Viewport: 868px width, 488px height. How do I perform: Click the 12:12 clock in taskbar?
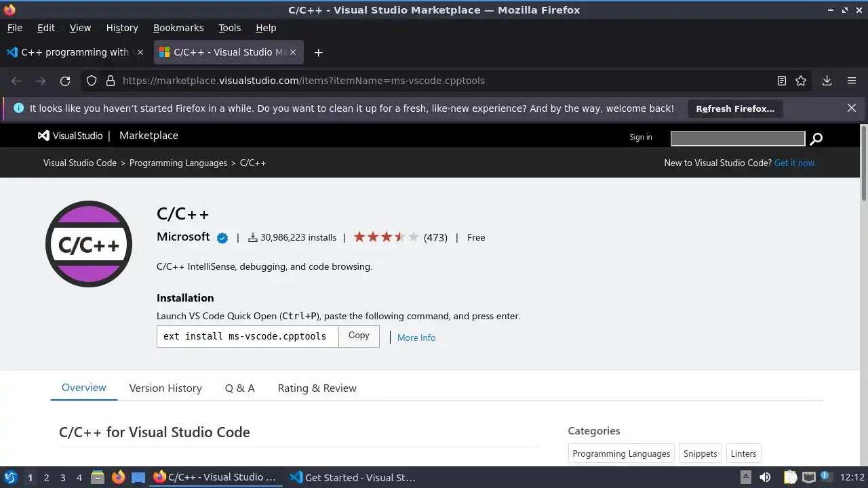pyautogui.click(x=852, y=477)
